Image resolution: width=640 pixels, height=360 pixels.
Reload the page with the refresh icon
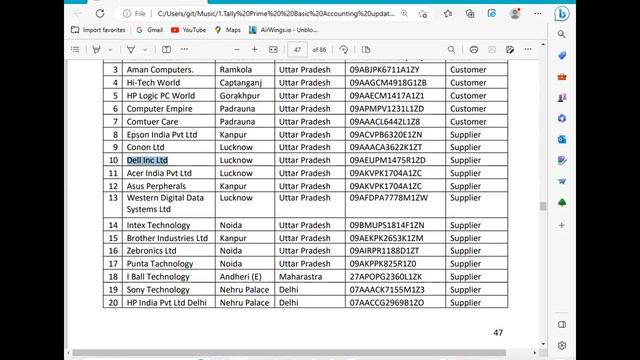pyautogui.click(x=100, y=13)
